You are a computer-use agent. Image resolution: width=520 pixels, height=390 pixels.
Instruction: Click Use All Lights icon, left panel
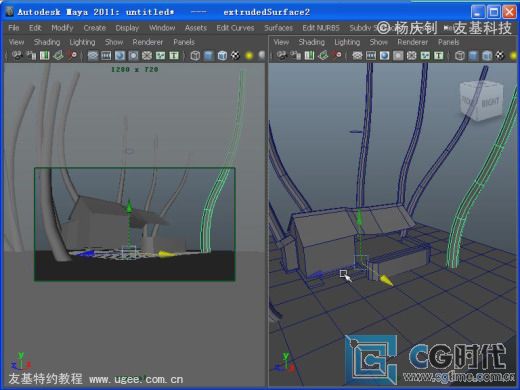(249, 56)
